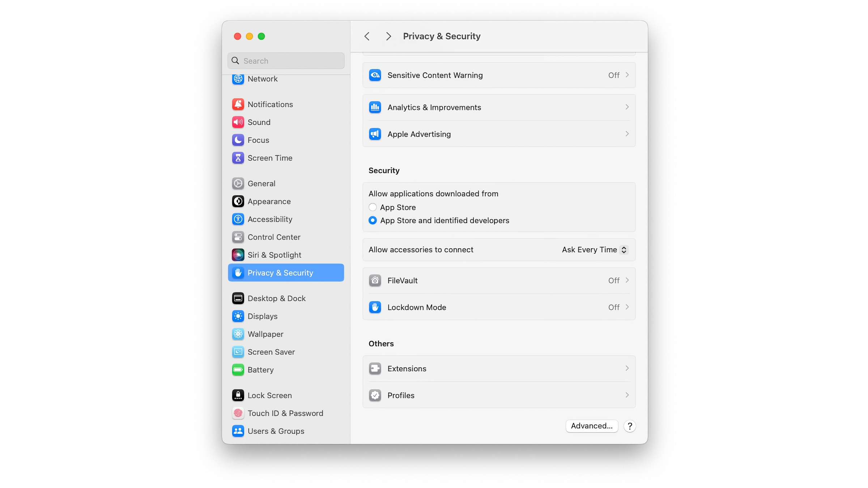The height and width of the screenshot is (488, 868).
Task: Expand Analytics & Improvements settings
Action: (498, 107)
